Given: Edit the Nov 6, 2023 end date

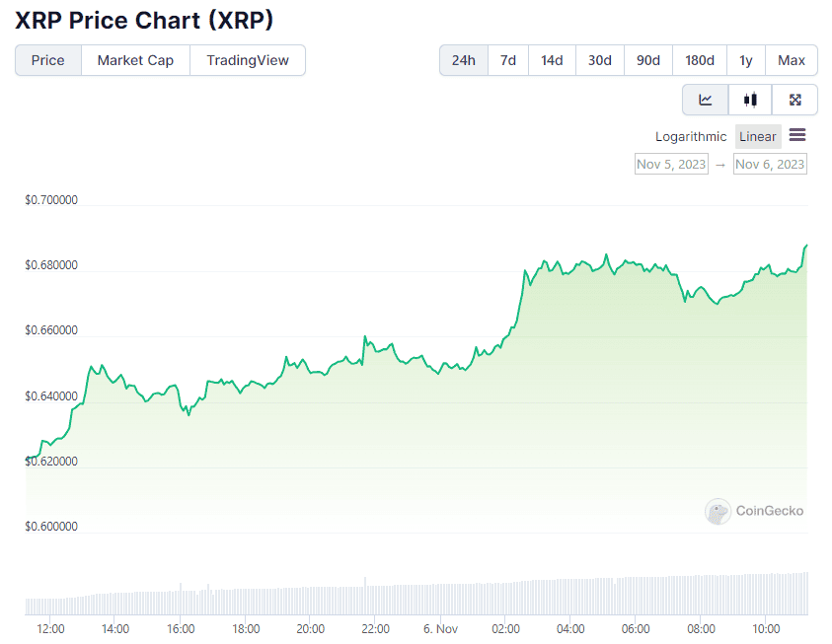Looking at the screenshot, I should 770,165.
